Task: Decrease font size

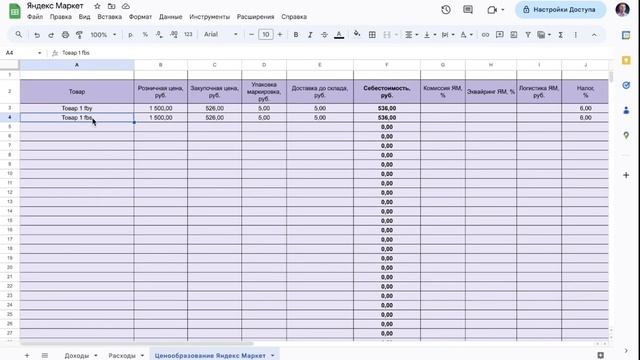Action: point(251,35)
